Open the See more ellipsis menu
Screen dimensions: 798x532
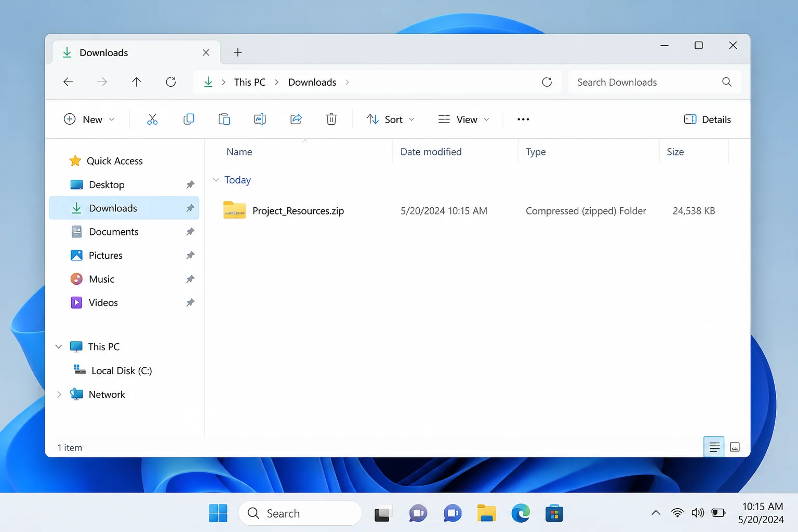pos(523,119)
